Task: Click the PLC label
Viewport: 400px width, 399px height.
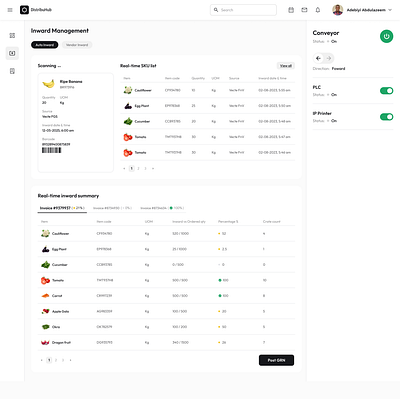Action: pos(317,87)
